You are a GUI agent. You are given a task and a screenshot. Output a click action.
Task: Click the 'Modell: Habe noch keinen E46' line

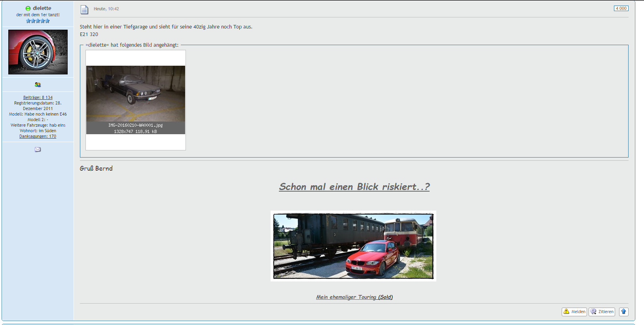[38, 114]
